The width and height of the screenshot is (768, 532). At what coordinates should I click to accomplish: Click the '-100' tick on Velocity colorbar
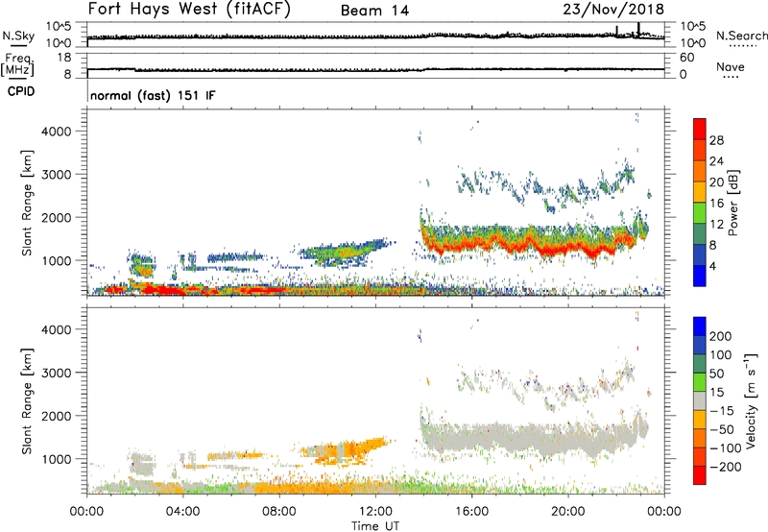click(726, 448)
